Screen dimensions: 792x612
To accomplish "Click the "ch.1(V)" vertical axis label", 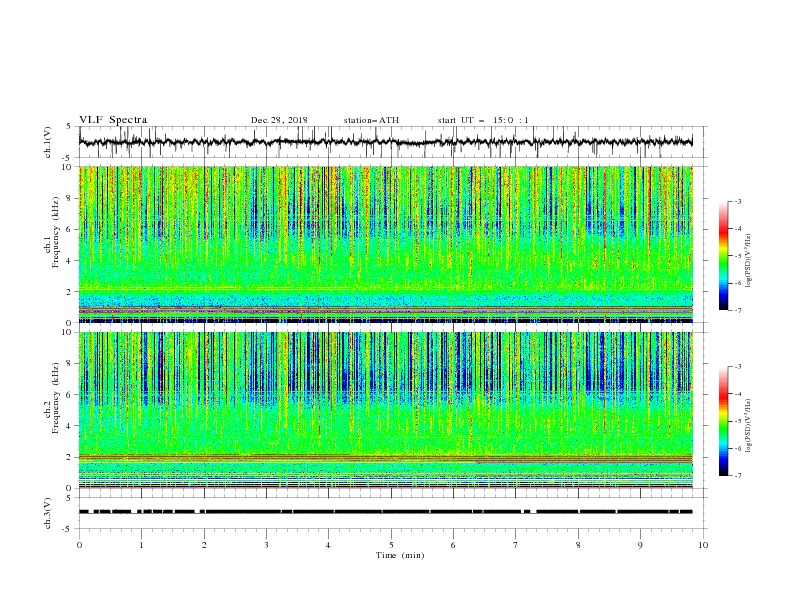I will tap(48, 142).
